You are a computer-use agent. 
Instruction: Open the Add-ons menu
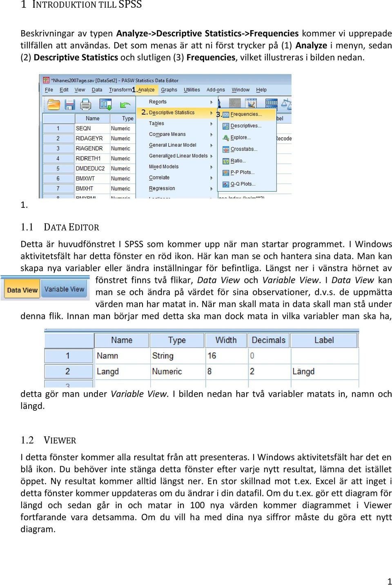click(x=216, y=90)
